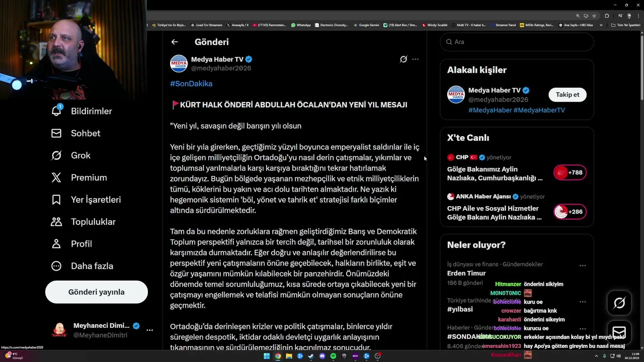Open Premium in the sidebar
The image size is (644, 362).
pos(79,177)
